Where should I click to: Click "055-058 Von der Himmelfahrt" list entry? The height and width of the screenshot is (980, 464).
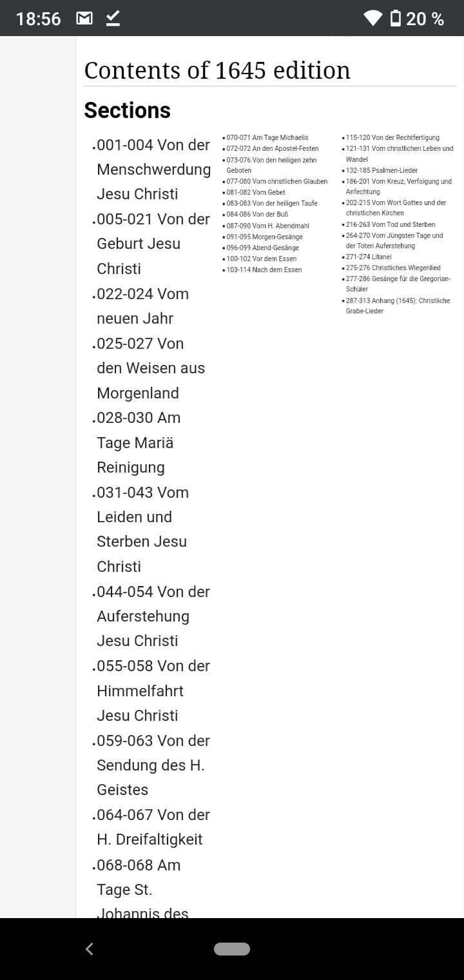coord(153,691)
